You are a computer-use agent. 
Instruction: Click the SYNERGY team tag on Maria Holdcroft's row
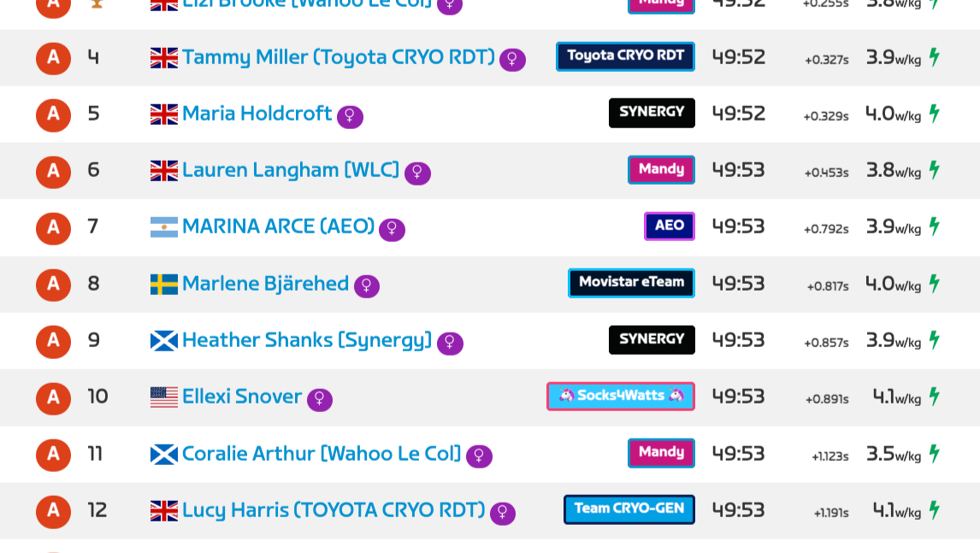pos(652,113)
